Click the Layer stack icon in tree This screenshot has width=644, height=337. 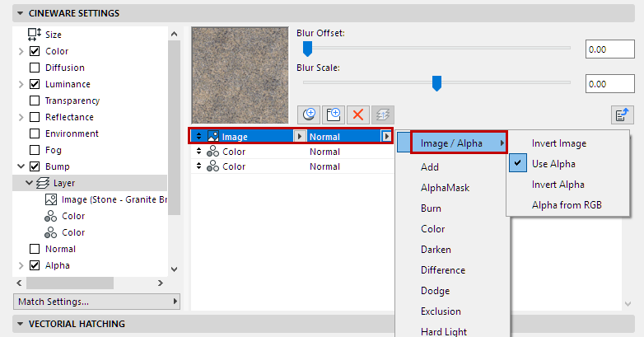pyautogui.click(x=43, y=183)
